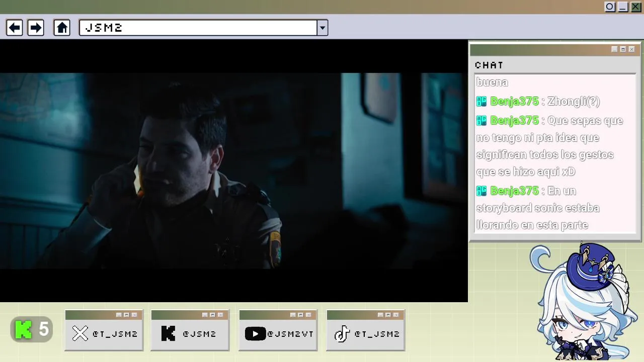644x362 pixels.
Task: Open the @JSM2 Kick handle
Action: (199, 334)
